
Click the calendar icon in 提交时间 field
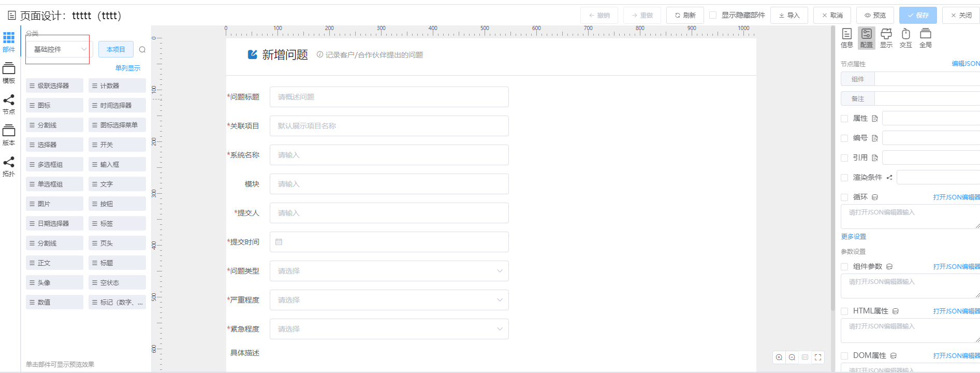coord(279,242)
